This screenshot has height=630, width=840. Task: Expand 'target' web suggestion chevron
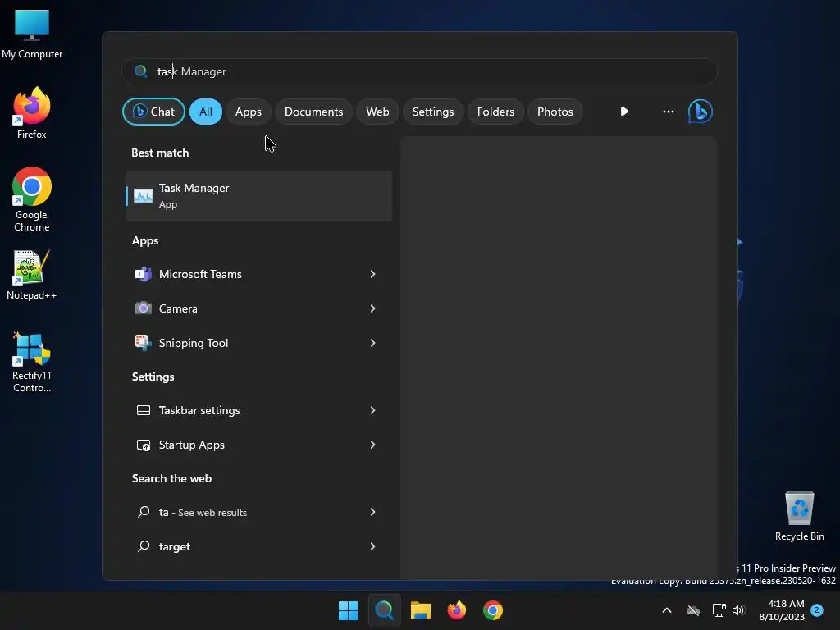click(373, 546)
